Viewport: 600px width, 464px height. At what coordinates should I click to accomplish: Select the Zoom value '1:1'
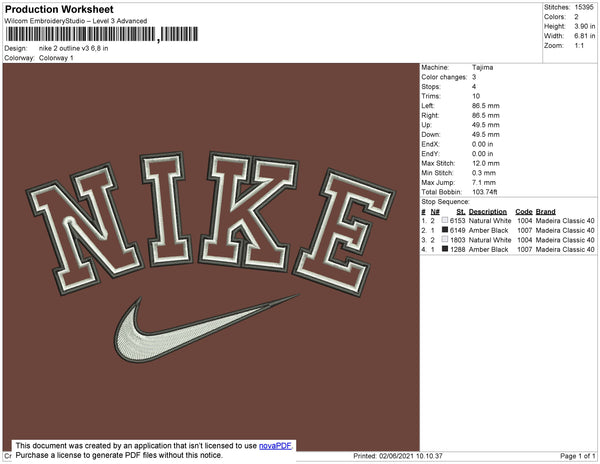click(579, 46)
